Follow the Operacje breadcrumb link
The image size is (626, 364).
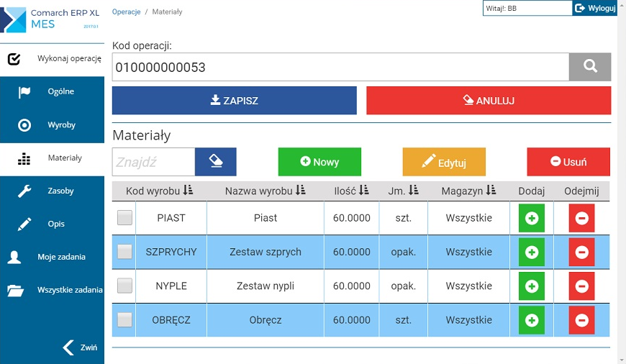pyautogui.click(x=126, y=12)
